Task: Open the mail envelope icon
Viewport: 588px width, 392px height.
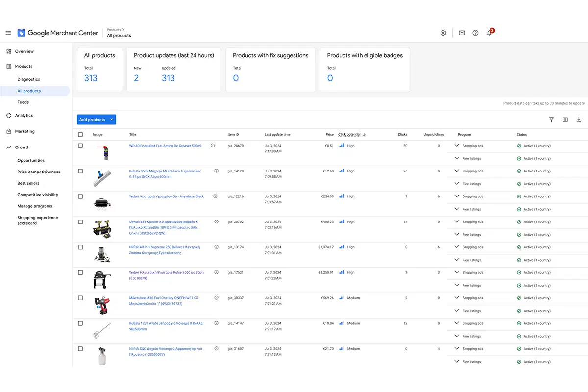Action: coord(462,33)
